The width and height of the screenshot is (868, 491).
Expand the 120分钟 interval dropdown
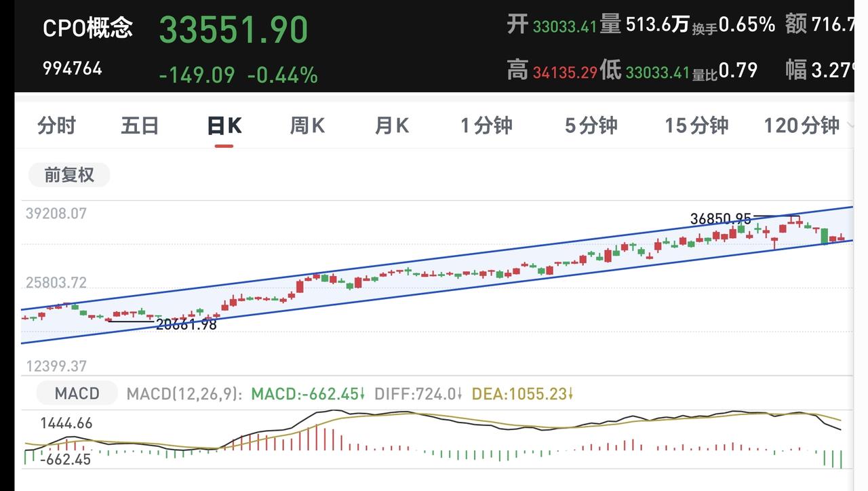coord(807,125)
